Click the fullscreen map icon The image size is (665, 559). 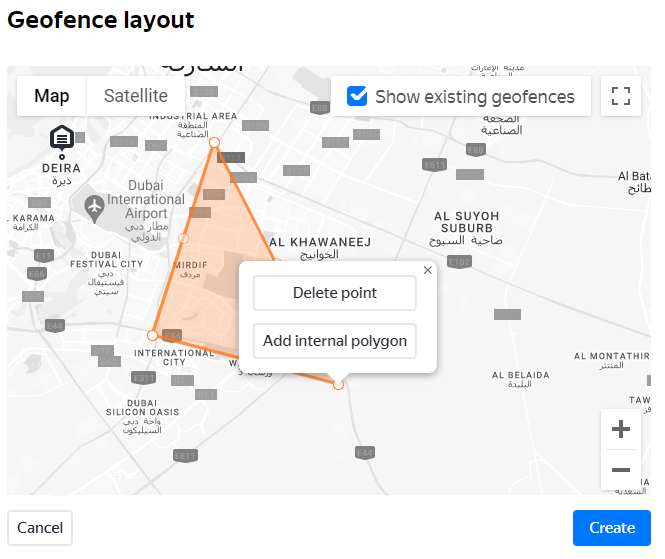[x=620, y=96]
